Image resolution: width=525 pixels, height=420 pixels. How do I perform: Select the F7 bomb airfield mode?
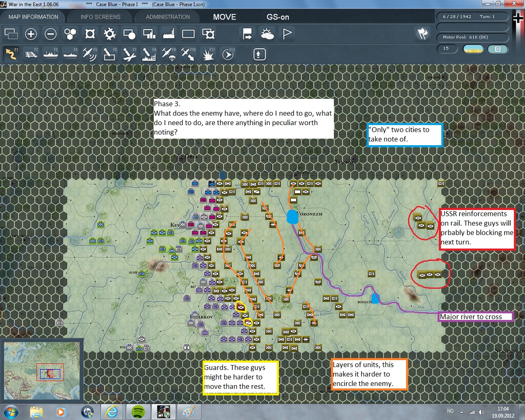[129, 54]
